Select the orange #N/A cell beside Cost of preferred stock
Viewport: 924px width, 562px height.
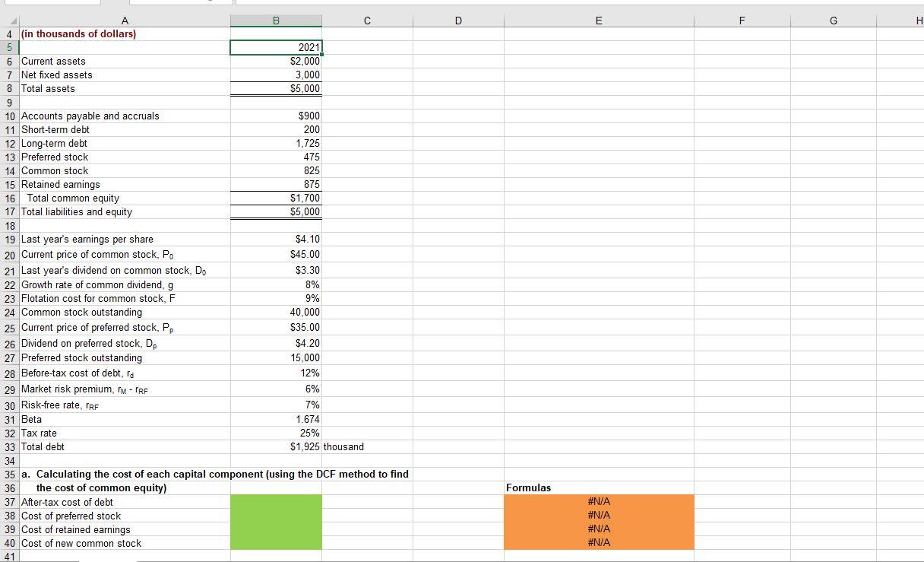click(597, 516)
